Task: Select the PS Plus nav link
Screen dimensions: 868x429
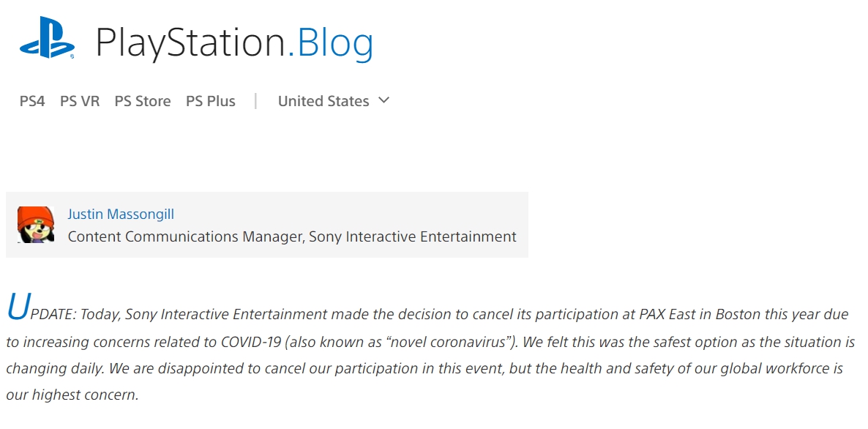Action: (x=210, y=101)
